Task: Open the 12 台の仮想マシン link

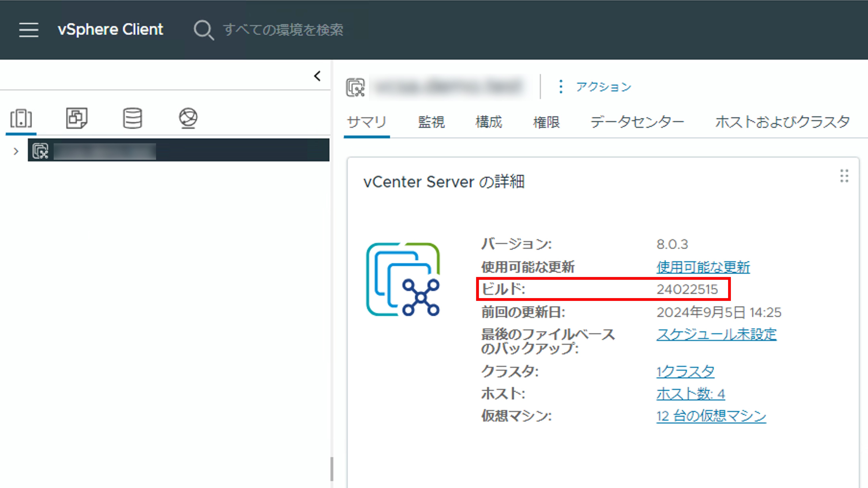Action: pyautogui.click(x=711, y=416)
